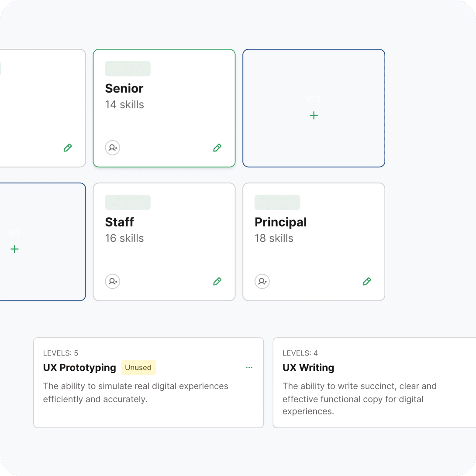Assign a person to the Senior level
This screenshot has height=476, width=476.
pos(113,148)
